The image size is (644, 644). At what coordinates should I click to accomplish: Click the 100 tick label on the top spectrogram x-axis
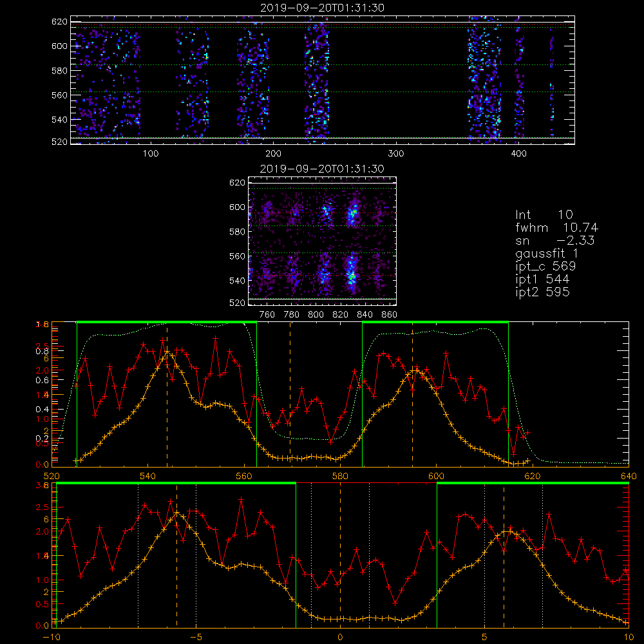click(151, 154)
